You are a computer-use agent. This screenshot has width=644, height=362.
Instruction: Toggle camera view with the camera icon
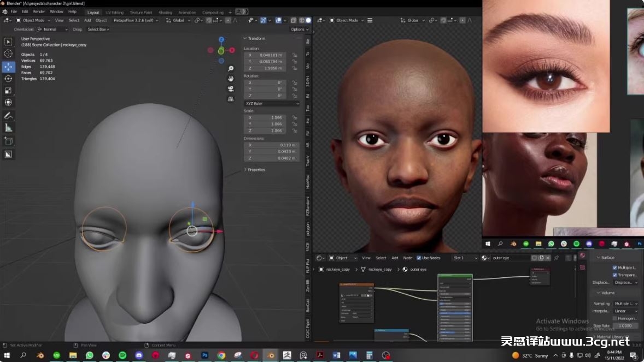click(231, 88)
